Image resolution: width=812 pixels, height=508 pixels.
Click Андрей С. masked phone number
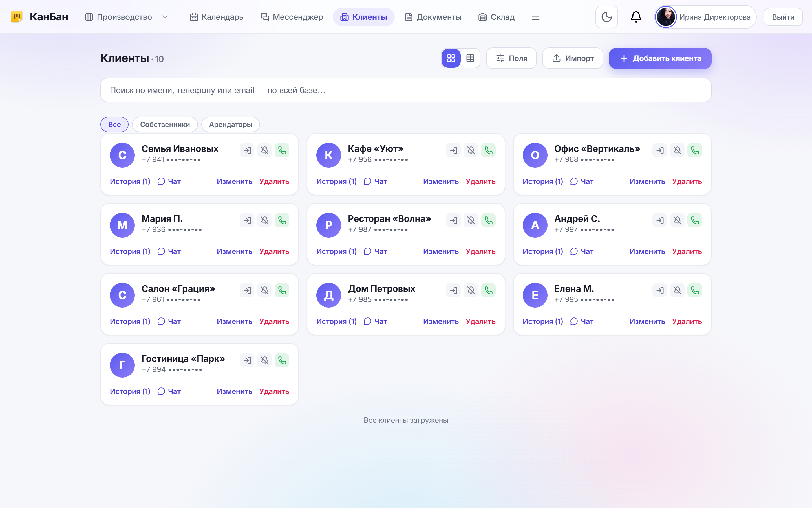click(584, 229)
